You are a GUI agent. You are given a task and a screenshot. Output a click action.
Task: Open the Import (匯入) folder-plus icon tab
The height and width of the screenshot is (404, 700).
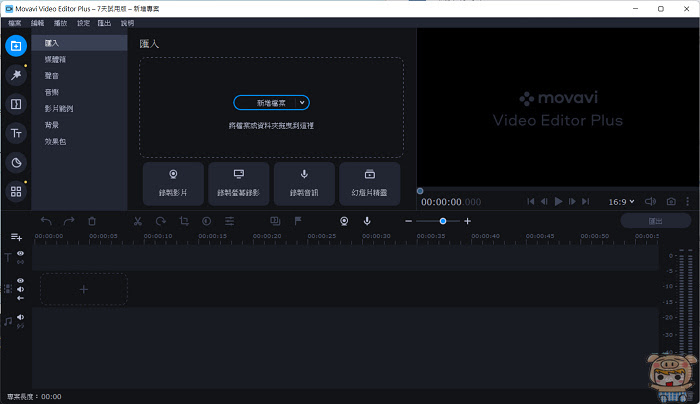coord(16,46)
